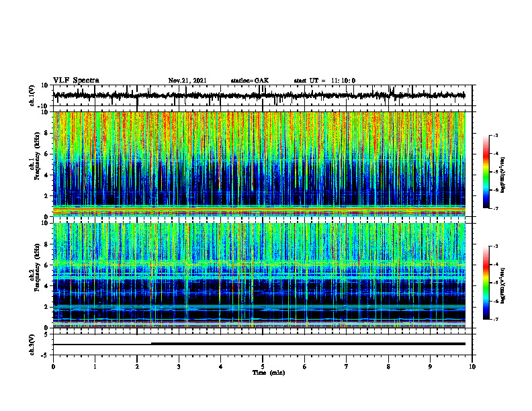Click time-axis tick label "8"
The image size is (532, 411).
[x=388, y=367]
